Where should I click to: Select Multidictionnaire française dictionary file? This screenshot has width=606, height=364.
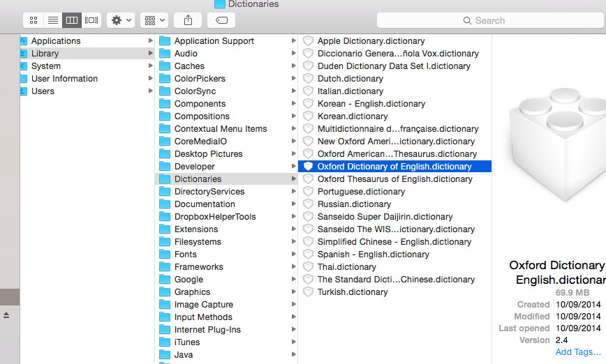tap(395, 128)
